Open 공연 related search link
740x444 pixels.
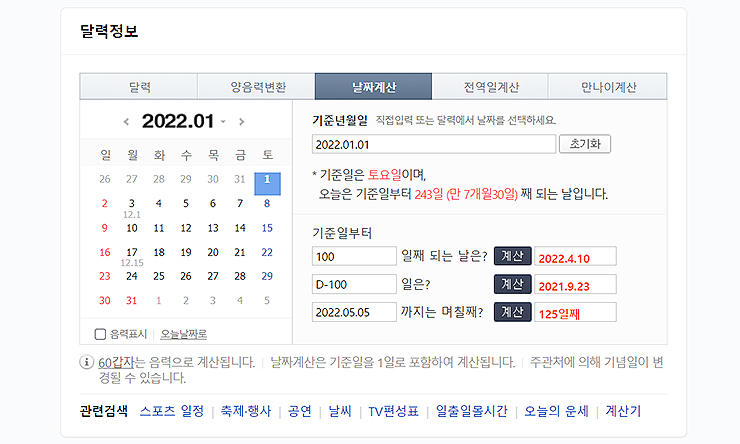click(x=300, y=411)
